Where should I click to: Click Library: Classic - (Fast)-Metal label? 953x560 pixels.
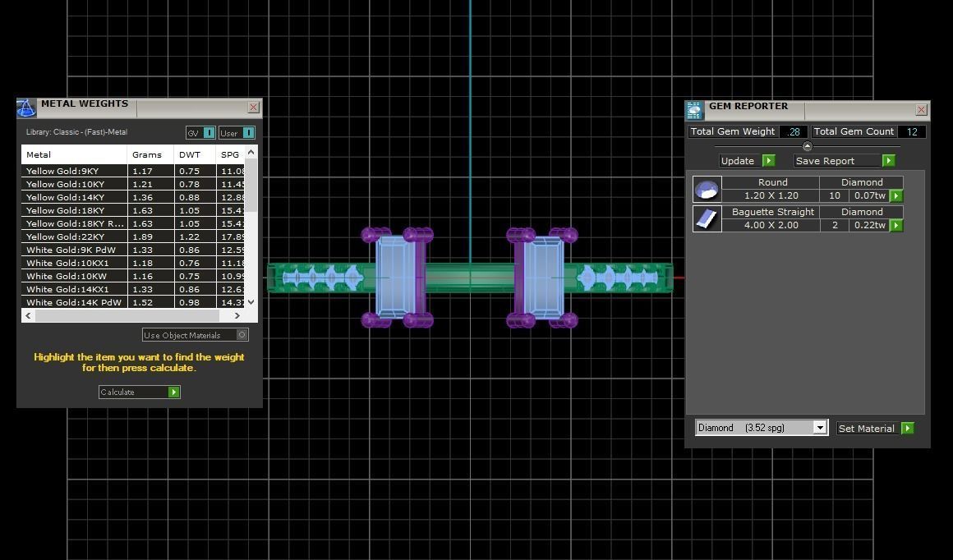pyautogui.click(x=76, y=132)
